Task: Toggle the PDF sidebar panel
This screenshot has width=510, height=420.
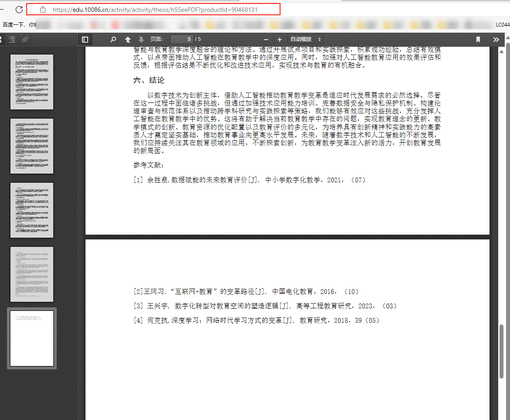Action: click(x=85, y=40)
